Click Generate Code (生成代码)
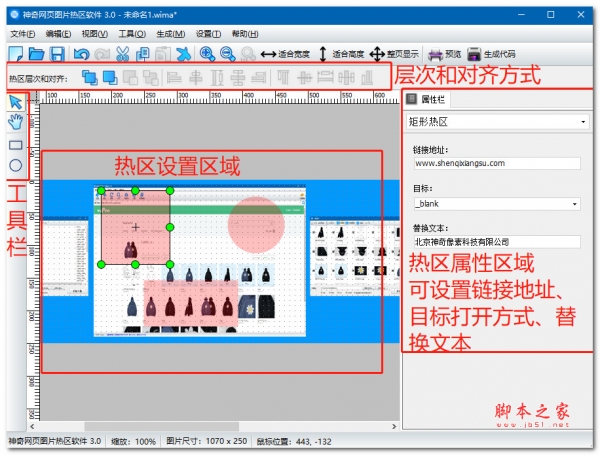Screen dimensions: 600x455 [x=491, y=54]
